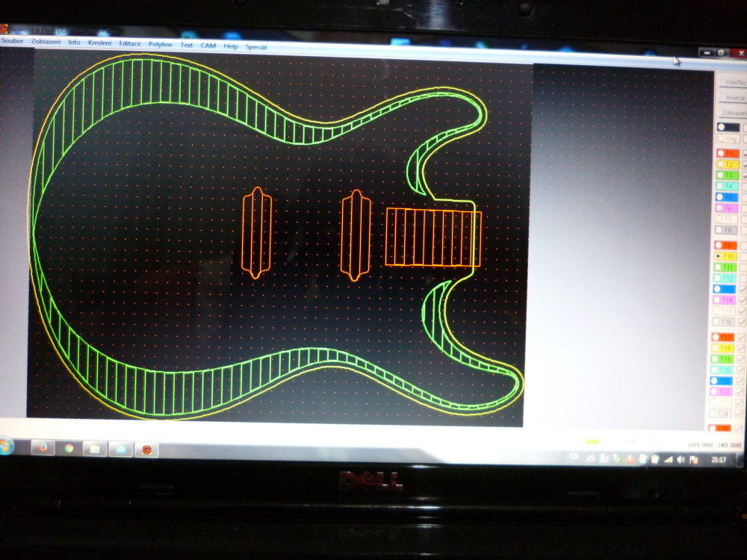Image resolution: width=747 pixels, height=560 pixels.
Task: Click the hatched neck pocket rectangle
Action: 433,238
